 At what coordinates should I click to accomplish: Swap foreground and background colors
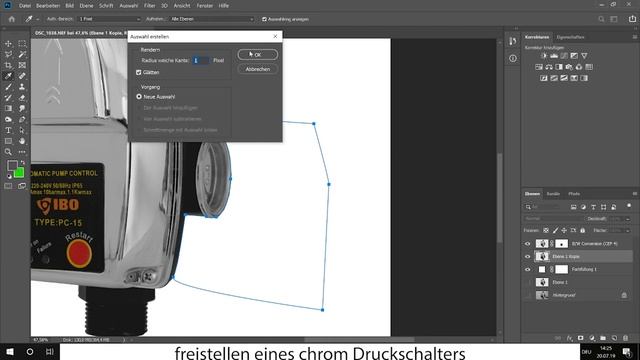point(22,163)
